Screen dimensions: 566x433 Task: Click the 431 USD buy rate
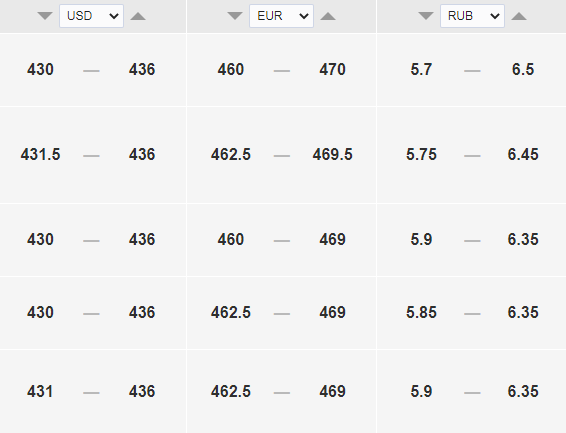click(40, 392)
